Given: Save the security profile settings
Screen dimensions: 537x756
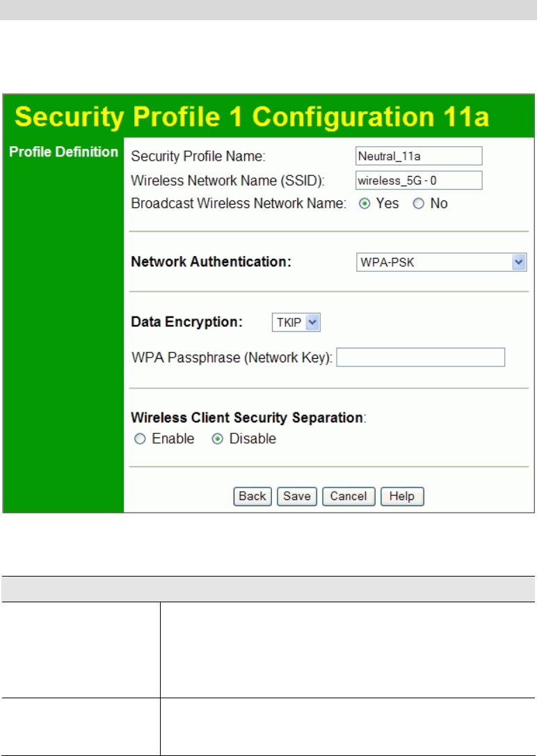Looking at the screenshot, I should point(296,496).
